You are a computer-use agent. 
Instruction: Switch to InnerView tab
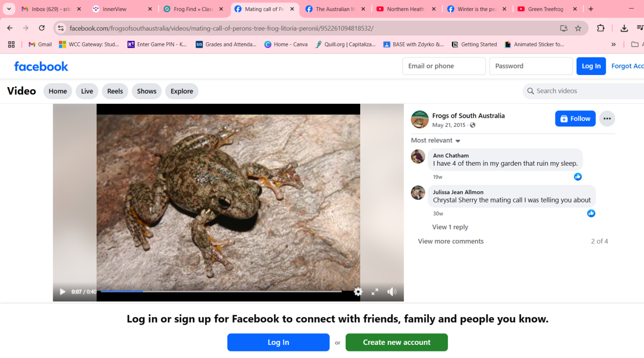(123, 9)
